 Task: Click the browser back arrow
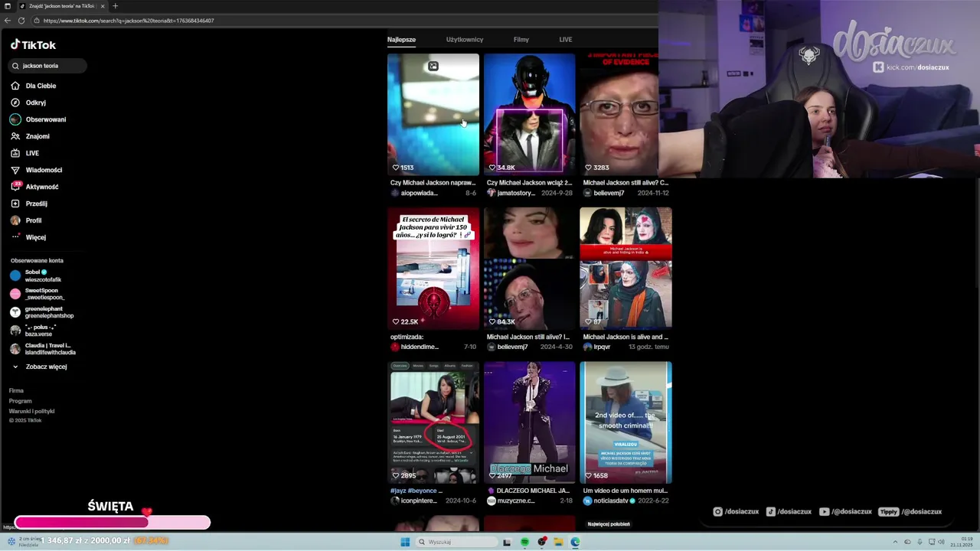(x=9, y=21)
